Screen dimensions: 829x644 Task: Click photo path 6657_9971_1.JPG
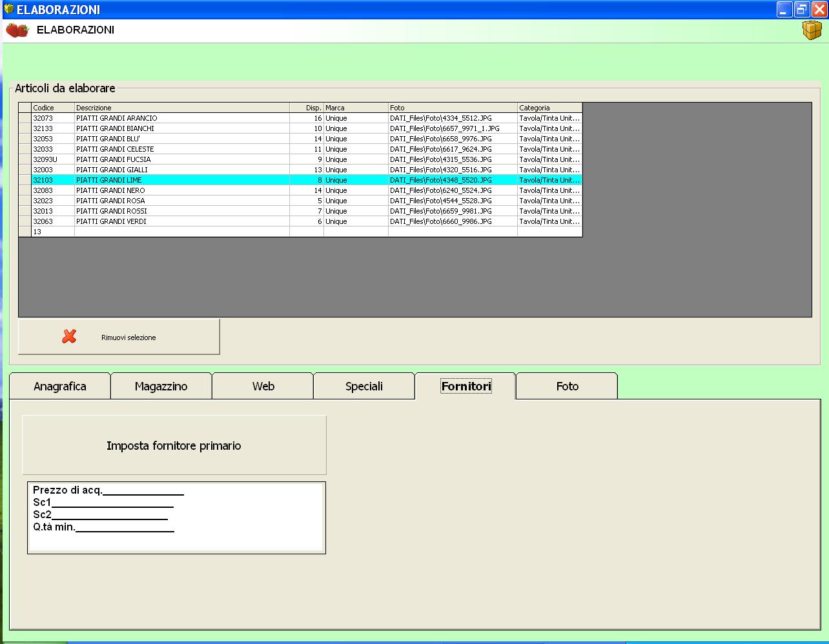(453, 128)
